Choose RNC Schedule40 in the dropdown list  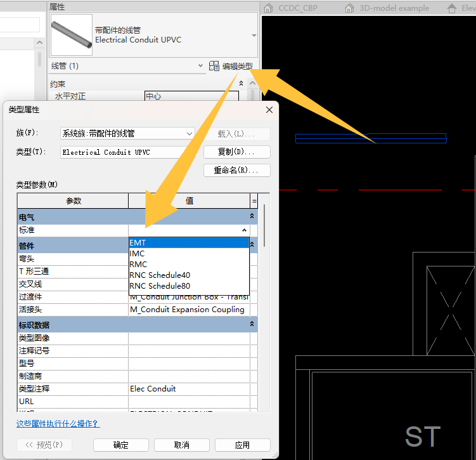pyautogui.click(x=189, y=275)
